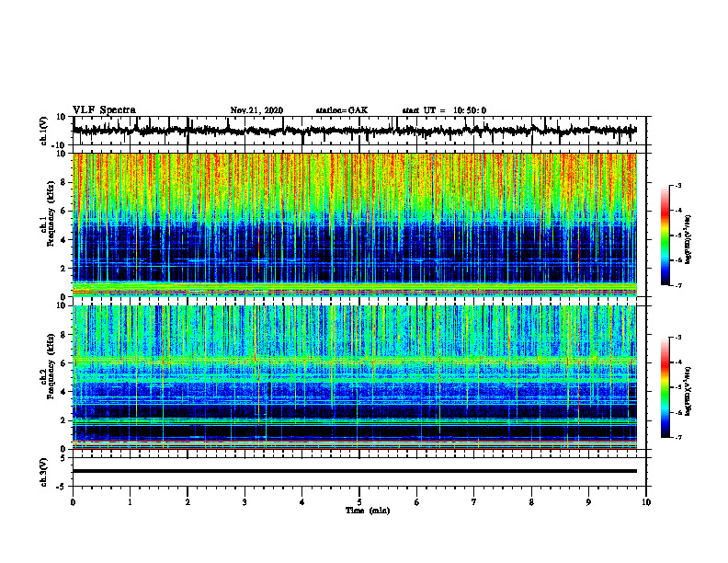This screenshot has height=563, width=728.
Task: Click the ch.2 "Frequency (kHz)" axis label
Action: click(x=51, y=365)
